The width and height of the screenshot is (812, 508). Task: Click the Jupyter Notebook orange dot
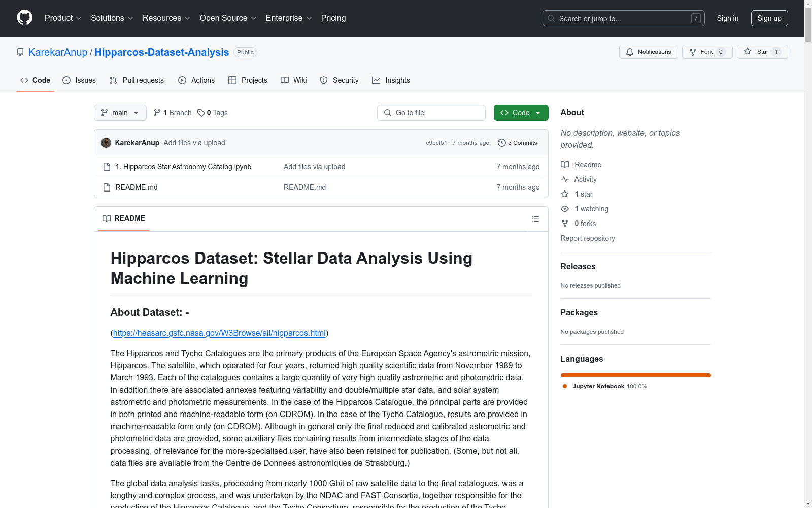tap(564, 386)
